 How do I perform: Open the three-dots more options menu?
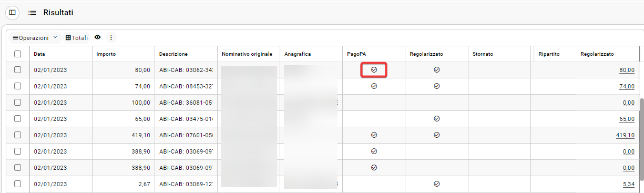111,37
